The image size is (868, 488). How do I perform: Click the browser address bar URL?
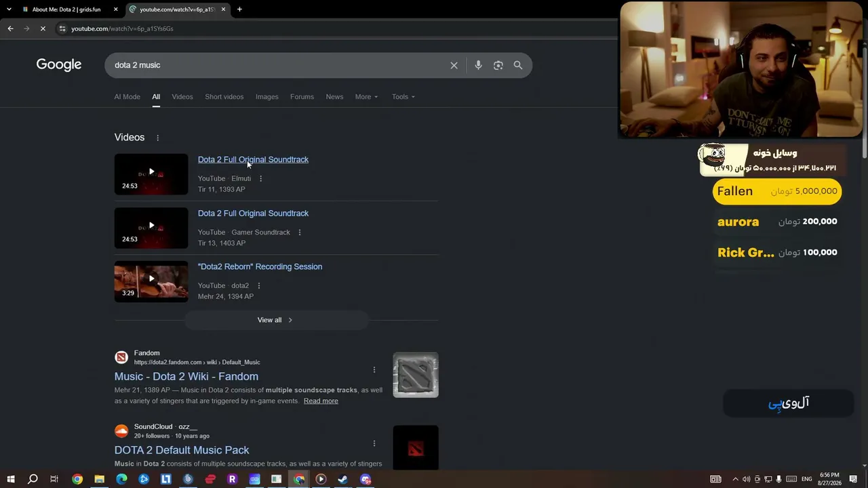click(x=122, y=28)
